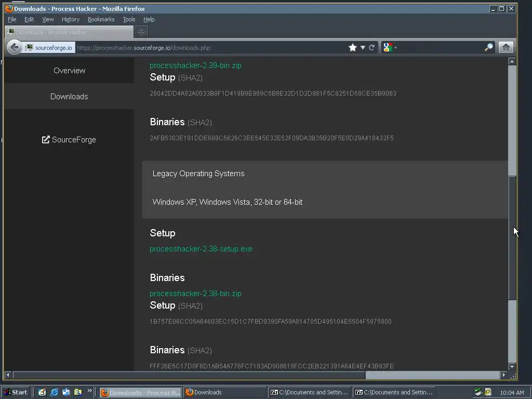Click the 2.39 Setup SHA2 hash starting 28042DD4
The width and height of the screenshot is (532, 399).
point(273,94)
